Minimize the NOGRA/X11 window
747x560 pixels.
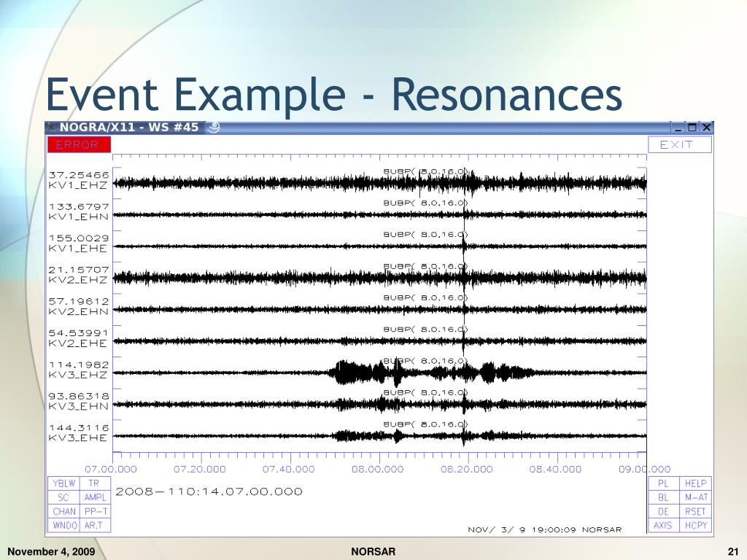coord(678,128)
